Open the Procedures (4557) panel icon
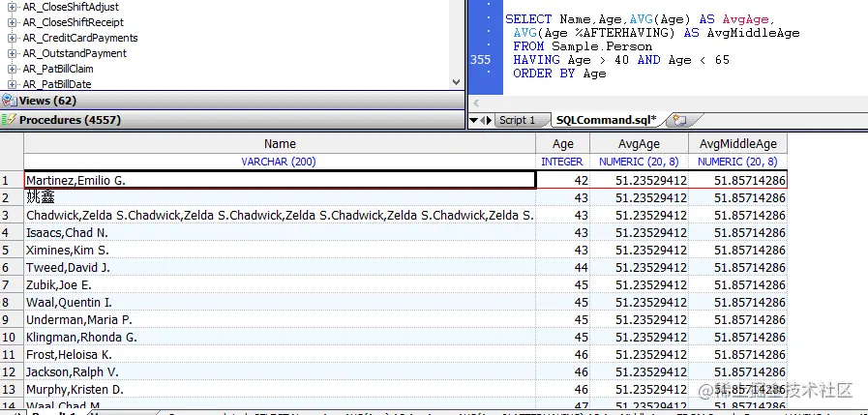The image size is (868, 415). (x=9, y=120)
